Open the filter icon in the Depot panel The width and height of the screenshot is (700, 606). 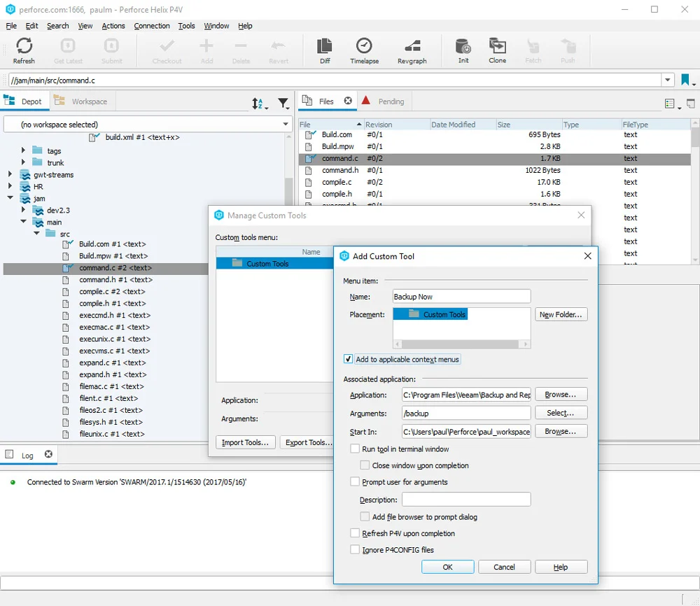(x=283, y=102)
